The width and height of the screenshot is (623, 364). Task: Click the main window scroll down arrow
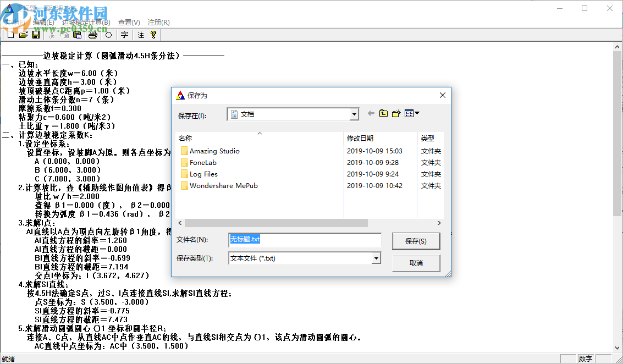pos(618,348)
